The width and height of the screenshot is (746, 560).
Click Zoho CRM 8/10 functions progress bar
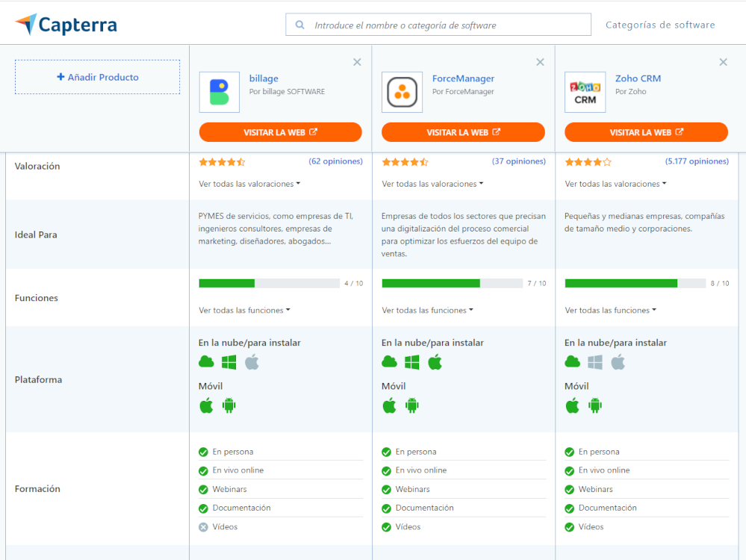pos(635,284)
